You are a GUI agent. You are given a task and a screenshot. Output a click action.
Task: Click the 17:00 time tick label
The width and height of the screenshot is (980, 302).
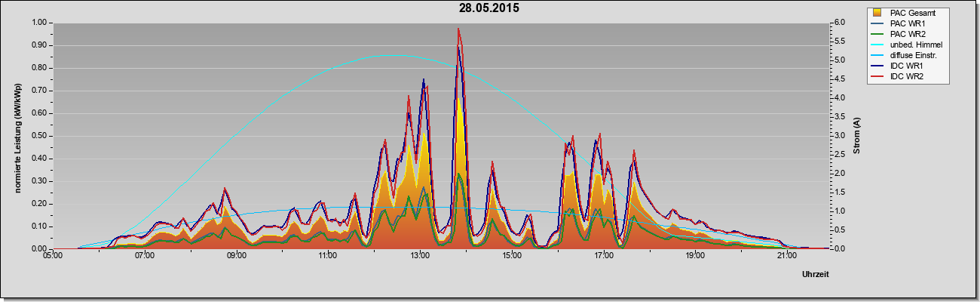coord(603,257)
